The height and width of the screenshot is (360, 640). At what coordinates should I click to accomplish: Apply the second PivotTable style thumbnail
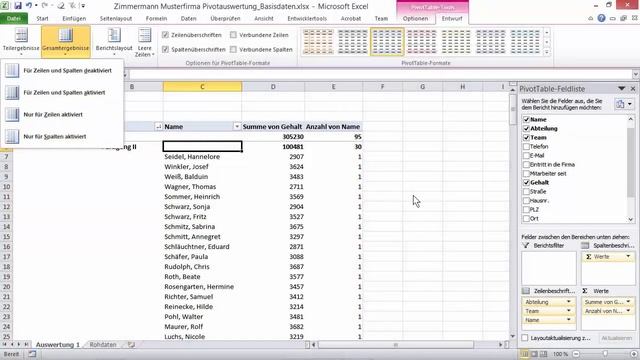353,42
